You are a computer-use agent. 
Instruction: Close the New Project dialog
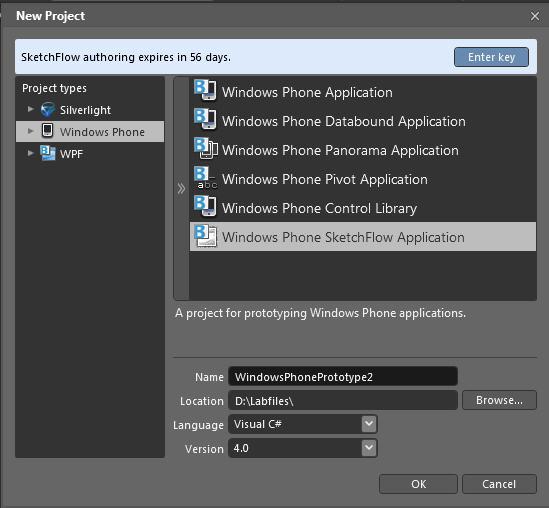tap(535, 16)
